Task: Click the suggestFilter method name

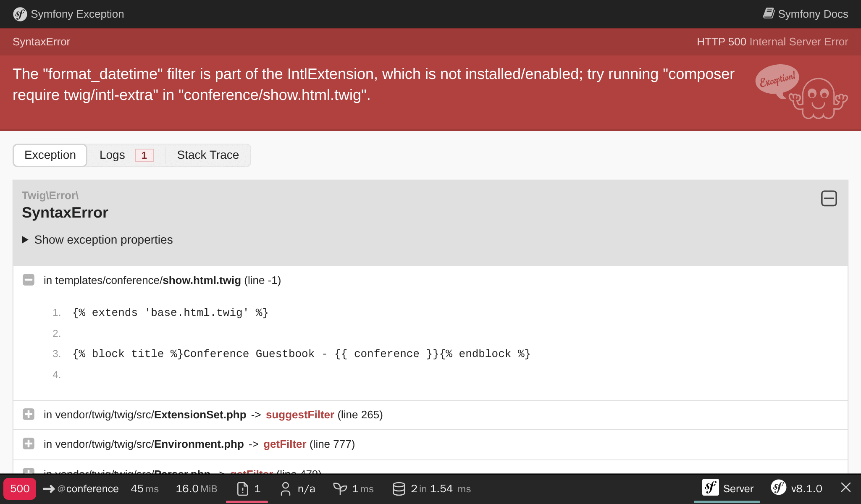Action: (x=300, y=415)
